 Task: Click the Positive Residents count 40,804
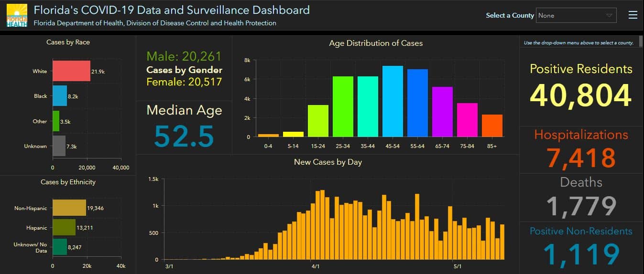pos(581,95)
